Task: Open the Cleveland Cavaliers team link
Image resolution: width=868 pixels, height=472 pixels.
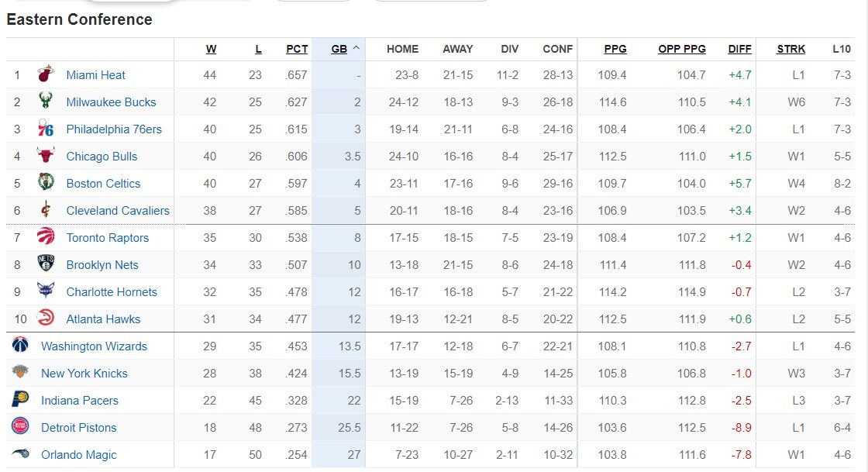Action: click(x=118, y=211)
